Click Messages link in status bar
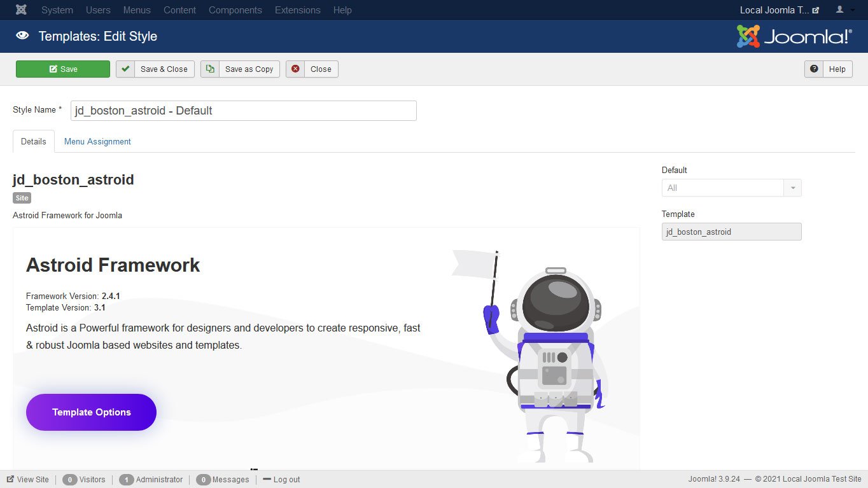Viewport: 868px width, 488px height. (x=230, y=480)
